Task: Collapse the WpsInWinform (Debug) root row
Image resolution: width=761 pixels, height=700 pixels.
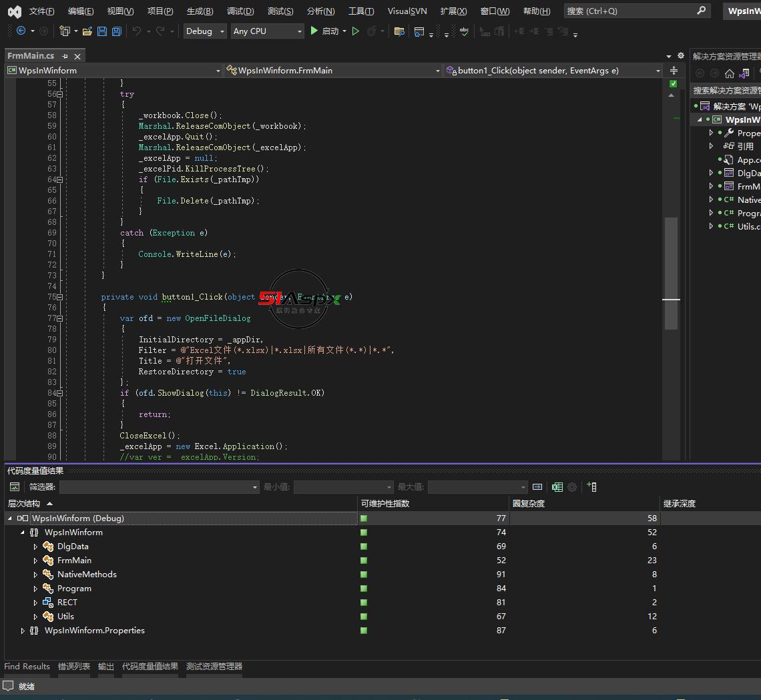Action: point(10,518)
